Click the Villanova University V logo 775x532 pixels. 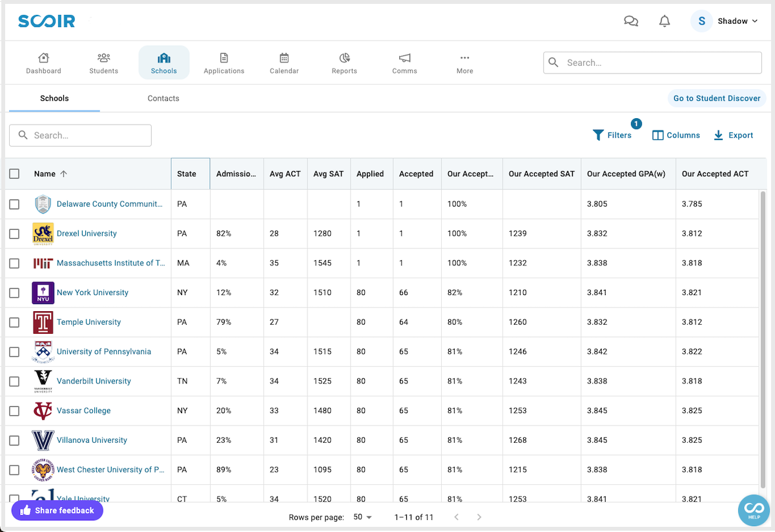(x=43, y=440)
